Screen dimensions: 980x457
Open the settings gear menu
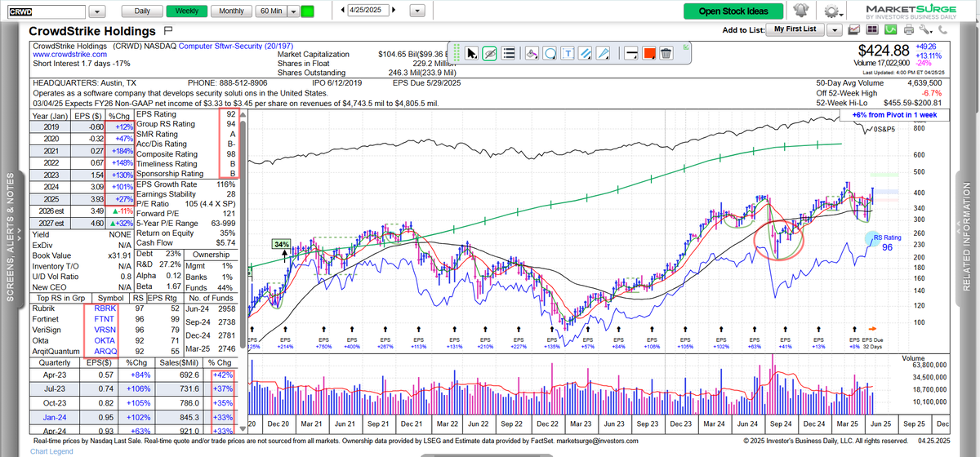(831, 11)
